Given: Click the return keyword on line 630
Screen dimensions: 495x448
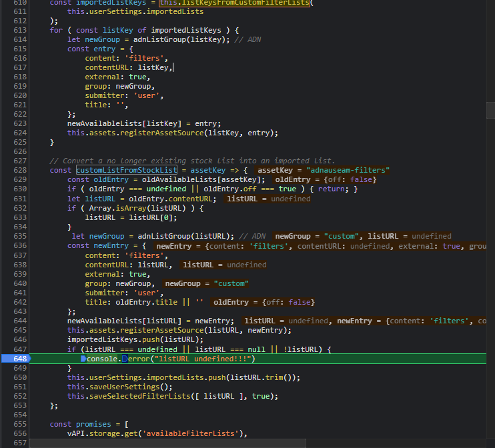Looking at the screenshot, I should coord(331,189).
